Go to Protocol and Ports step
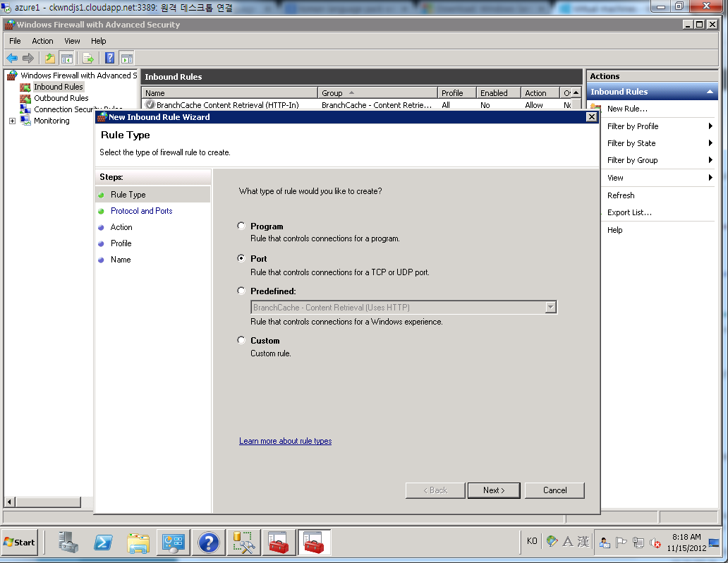This screenshot has width=728, height=563. coord(142,211)
